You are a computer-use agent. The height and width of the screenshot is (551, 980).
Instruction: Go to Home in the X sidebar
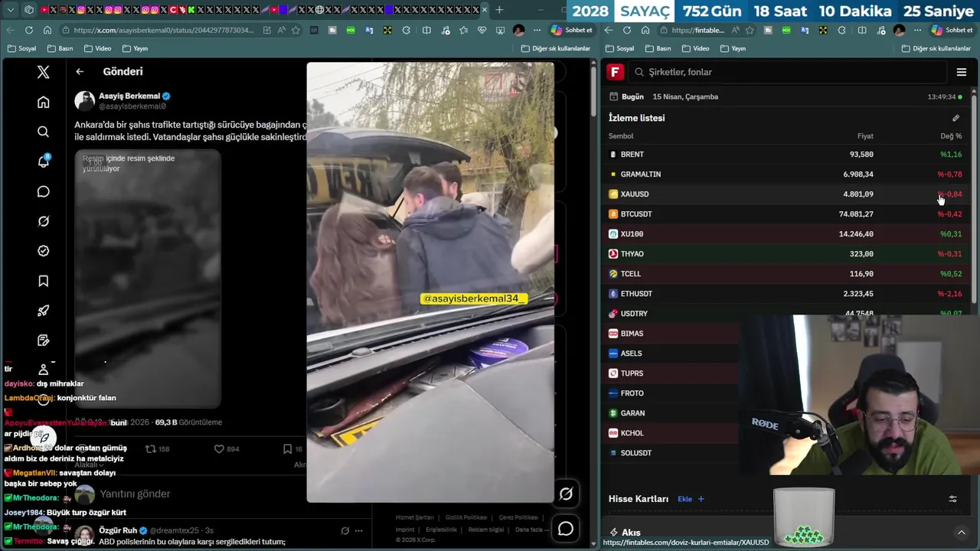click(x=44, y=102)
